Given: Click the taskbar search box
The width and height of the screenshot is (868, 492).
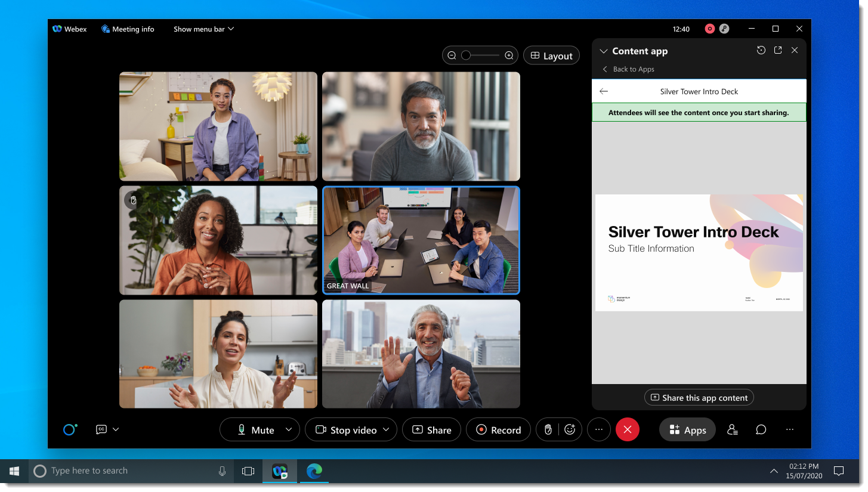Looking at the screenshot, I should pyautogui.click(x=131, y=471).
